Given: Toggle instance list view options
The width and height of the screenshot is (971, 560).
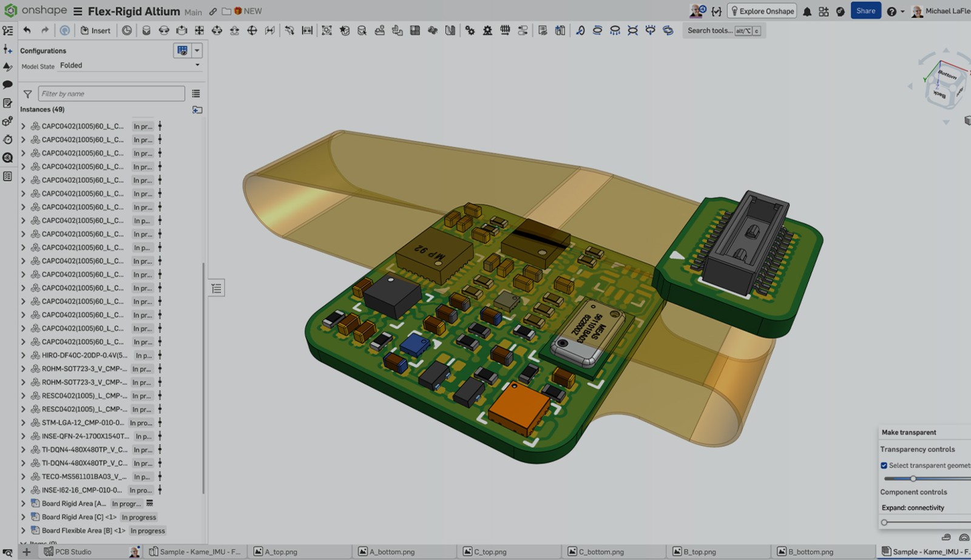Looking at the screenshot, I should (195, 93).
